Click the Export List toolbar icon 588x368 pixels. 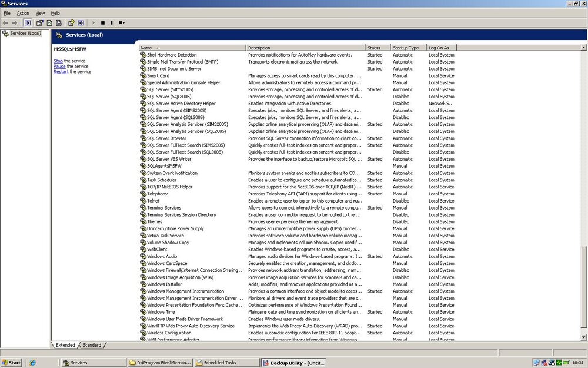tap(59, 23)
